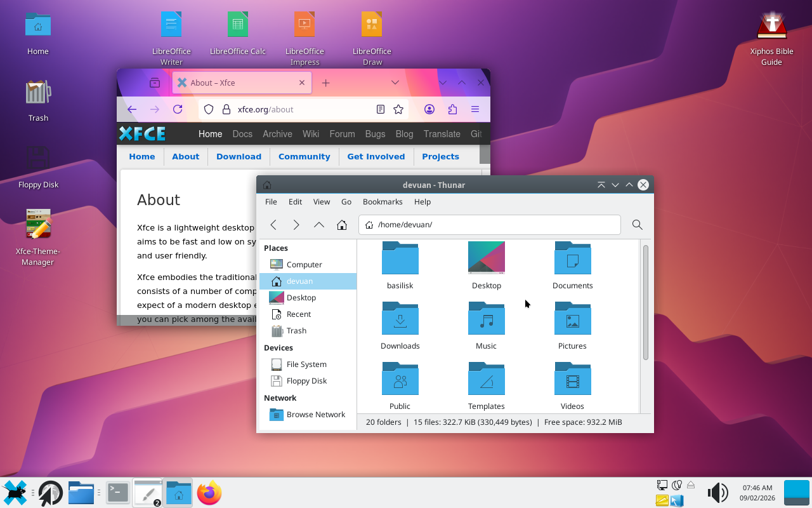The height and width of the screenshot is (508, 812).
Task: Click the clock showing 07:46 AM
Action: 757,493
